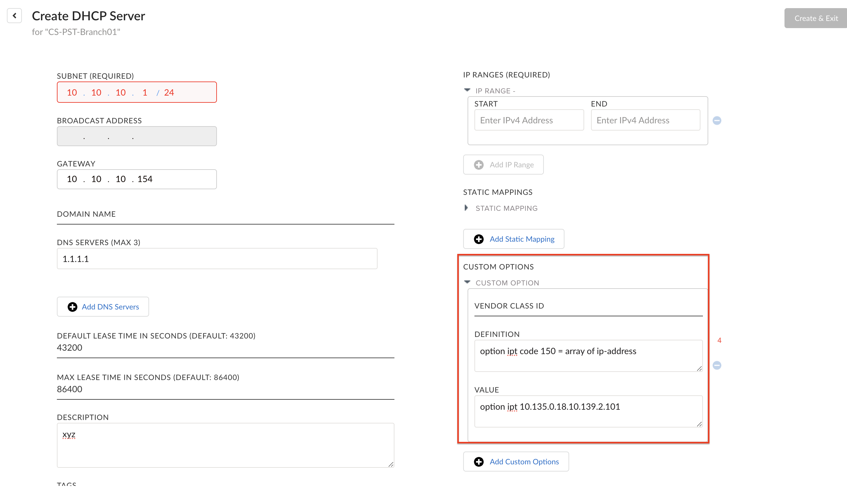Expand the Static Mapping section
The height and width of the screenshot is (504, 847).
pyautogui.click(x=466, y=208)
